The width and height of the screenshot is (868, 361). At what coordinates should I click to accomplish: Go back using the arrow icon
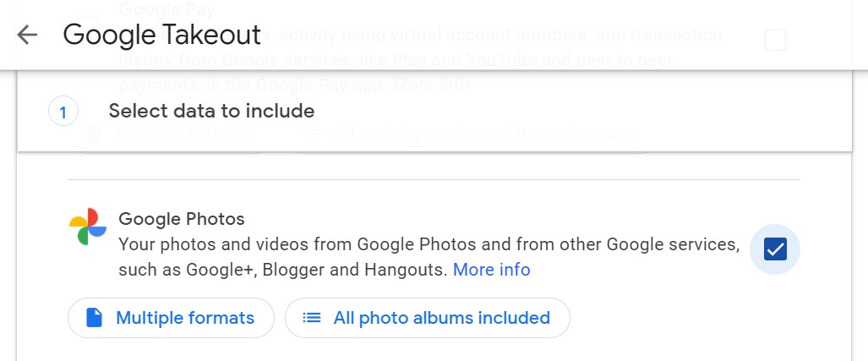point(27,35)
